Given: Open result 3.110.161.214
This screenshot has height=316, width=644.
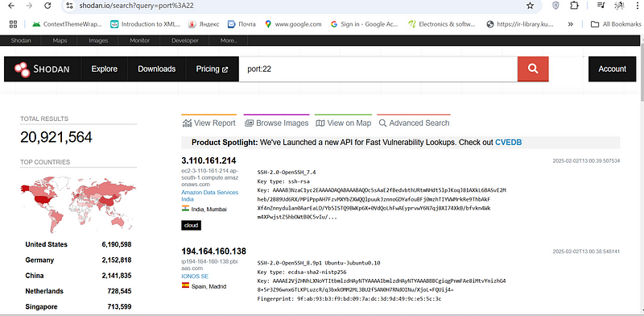Looking at the screenshot, I should click(x=208, y=160).
